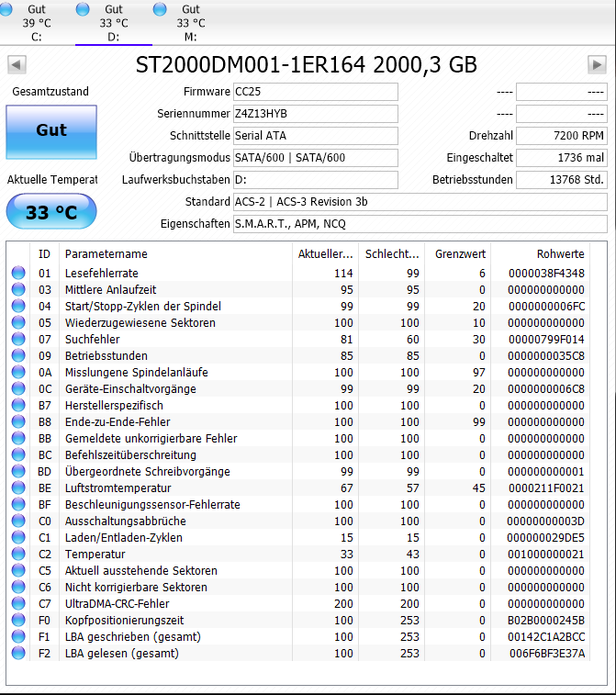
Task: Click status icon of Ausschaltungsabbrüche row
Action: (18, 521)
